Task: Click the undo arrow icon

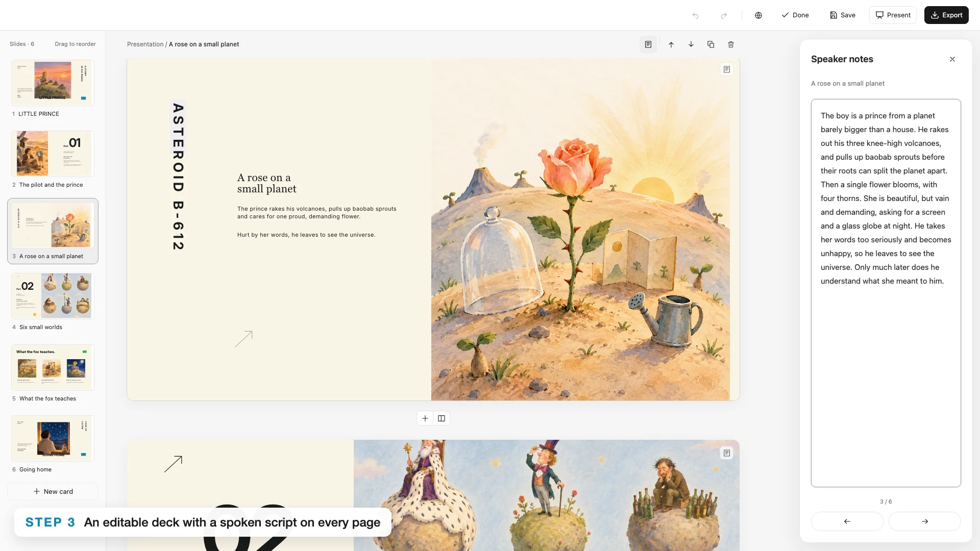Action: [695, 15]
